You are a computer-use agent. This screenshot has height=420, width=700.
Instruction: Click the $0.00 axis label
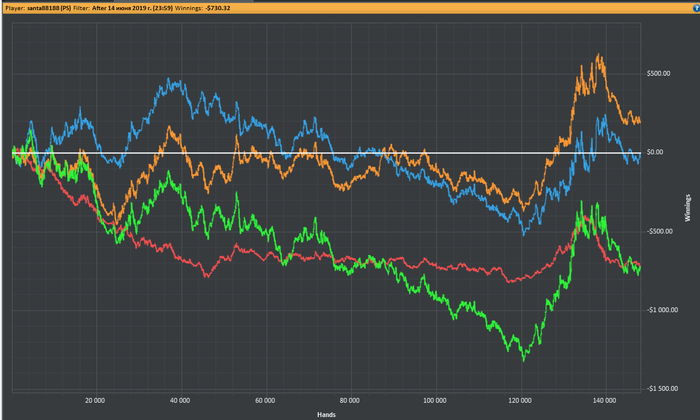[655, 152]
